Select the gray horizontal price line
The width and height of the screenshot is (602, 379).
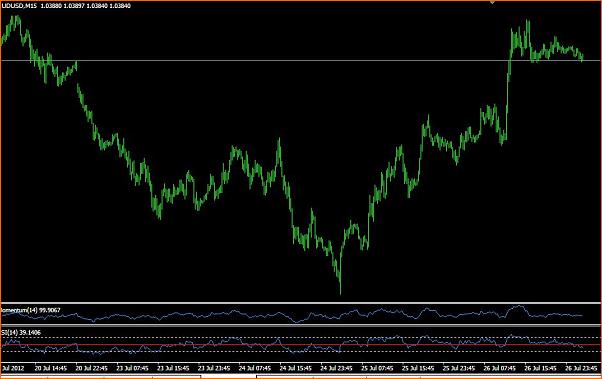click(301, 61)
